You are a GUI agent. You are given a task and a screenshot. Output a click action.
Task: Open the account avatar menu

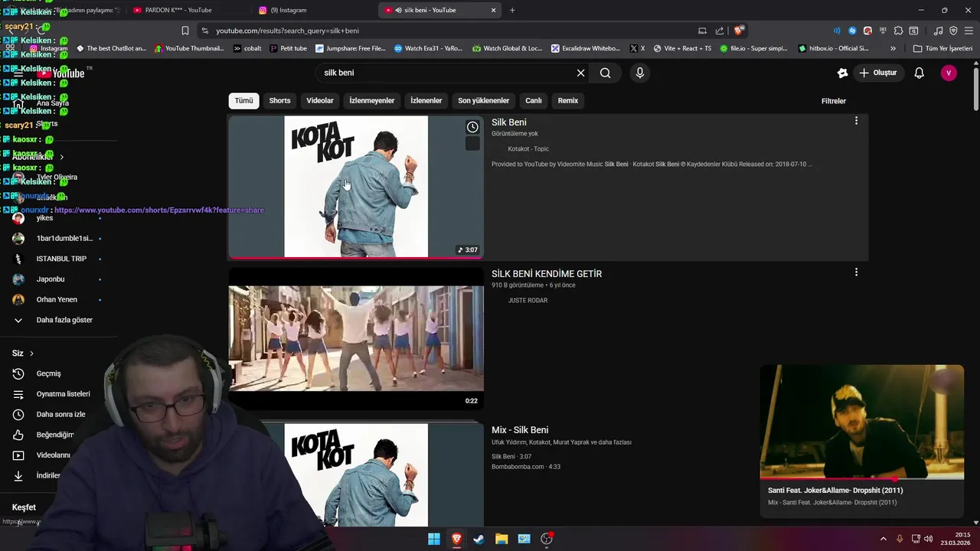pyautogui.click(x=949, y=73)
